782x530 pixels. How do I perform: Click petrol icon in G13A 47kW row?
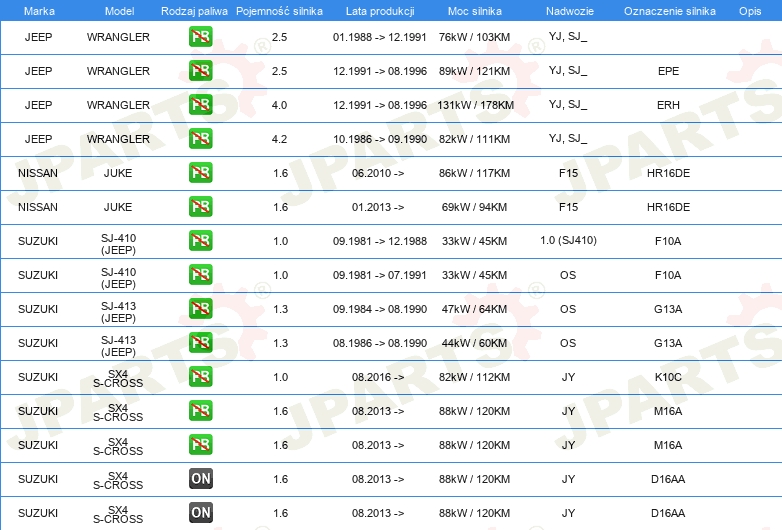tap(200, 309)
